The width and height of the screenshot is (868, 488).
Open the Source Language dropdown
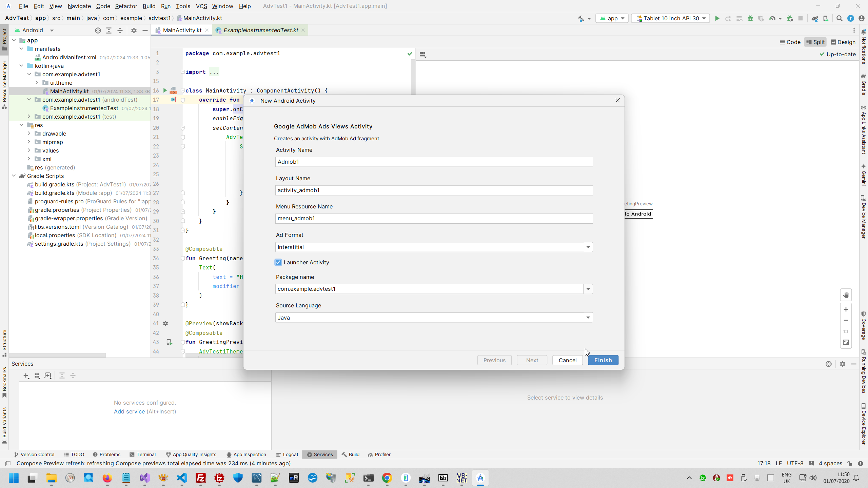click(434, 318)
